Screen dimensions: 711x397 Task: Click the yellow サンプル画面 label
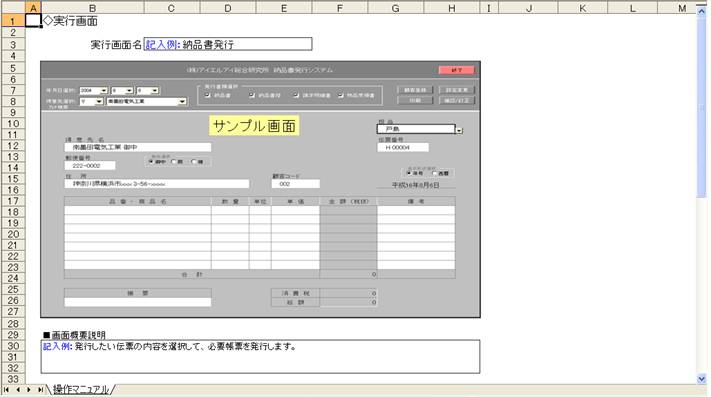click(x=254, y=126)
